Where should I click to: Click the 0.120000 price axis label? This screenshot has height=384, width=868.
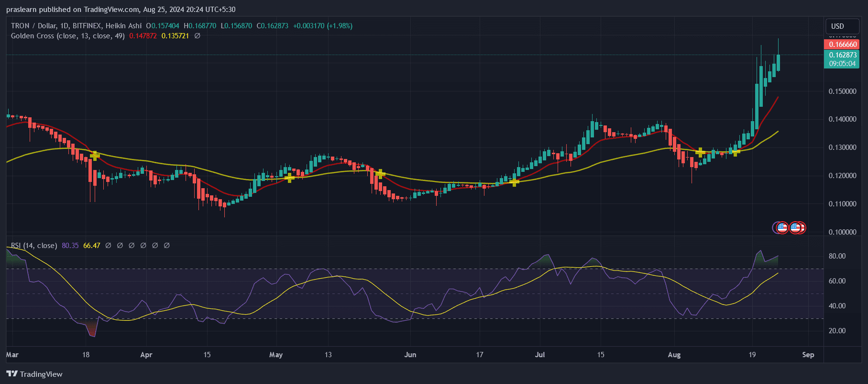(842, 176)
